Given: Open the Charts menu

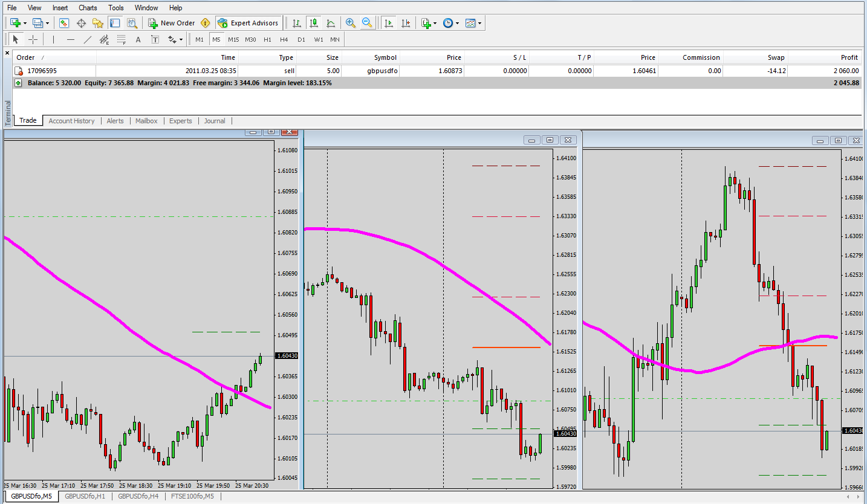Looking at the screenshot, I should tap(88, 8).
